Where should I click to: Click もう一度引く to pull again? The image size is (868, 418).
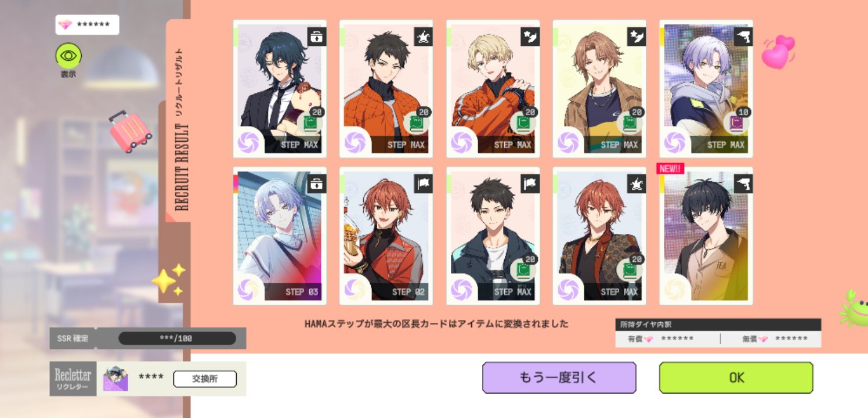(559, 377)
